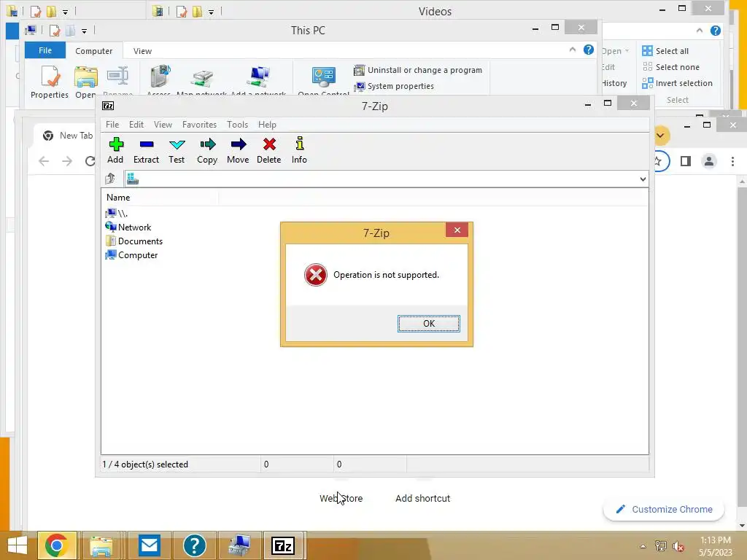747x560 pixels.
Task: Show hidden system tray icons
Action: [x=643, y=546]
